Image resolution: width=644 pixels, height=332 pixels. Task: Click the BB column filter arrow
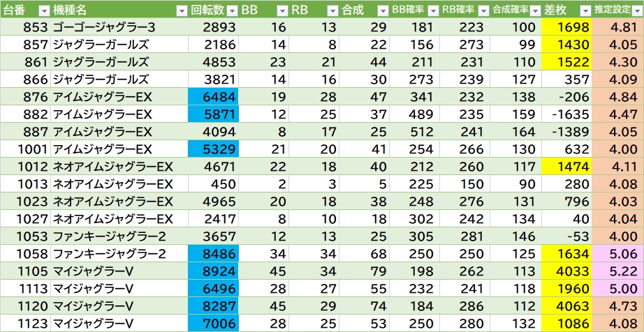tap(281, 10)
